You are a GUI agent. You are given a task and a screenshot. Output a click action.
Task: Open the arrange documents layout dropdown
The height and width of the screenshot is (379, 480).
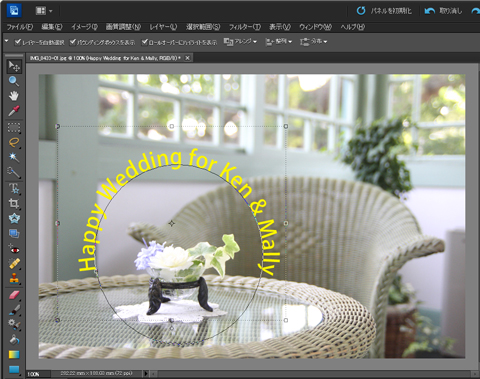(44, 11)
